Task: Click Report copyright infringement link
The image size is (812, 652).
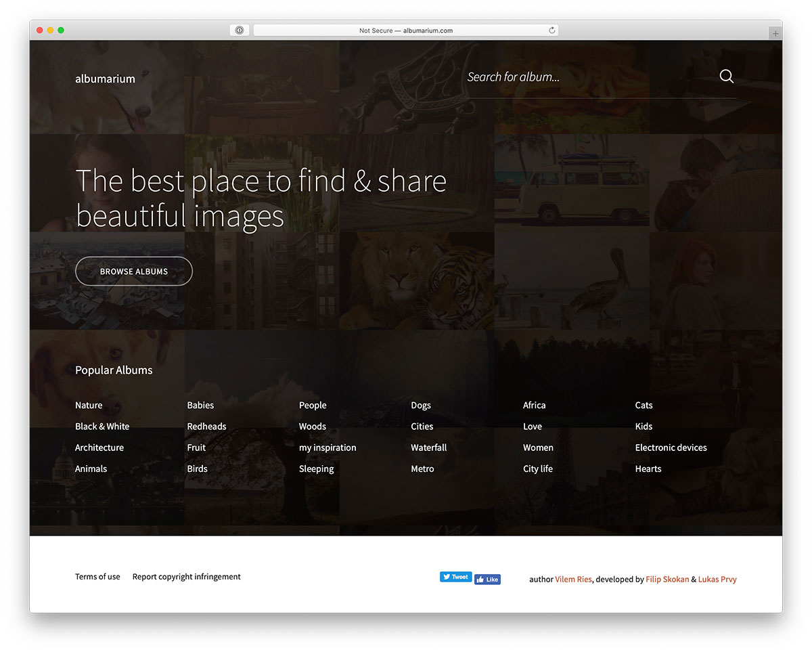Action: click(186, 577)
